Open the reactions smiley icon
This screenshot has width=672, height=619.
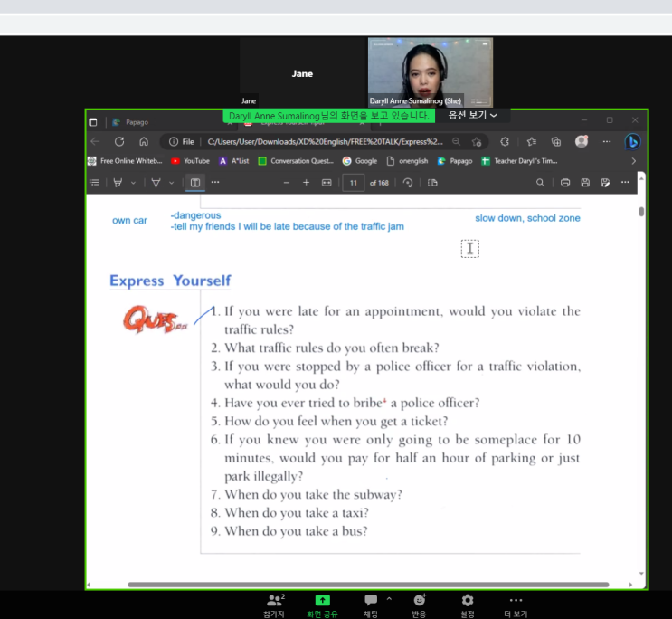point(419,600)
